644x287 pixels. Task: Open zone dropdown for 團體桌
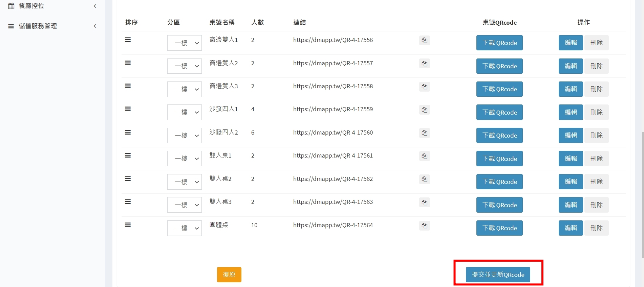(184, 228)
